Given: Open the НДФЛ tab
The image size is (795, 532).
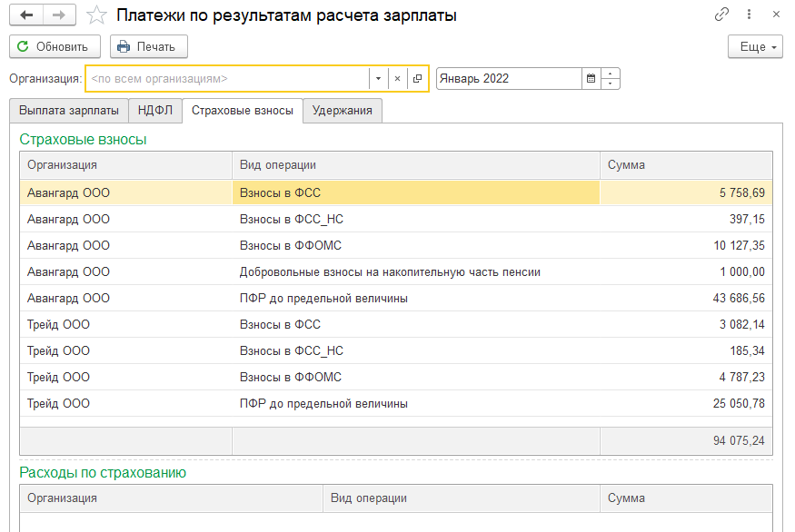Looking at the screenshot, I should click(x=154, y=111).
